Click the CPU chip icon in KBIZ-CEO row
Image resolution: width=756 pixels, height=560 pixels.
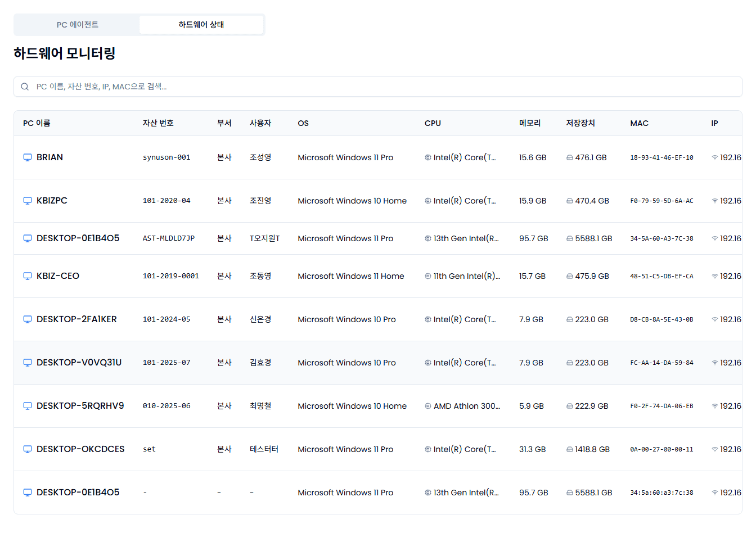coord(428,276)
